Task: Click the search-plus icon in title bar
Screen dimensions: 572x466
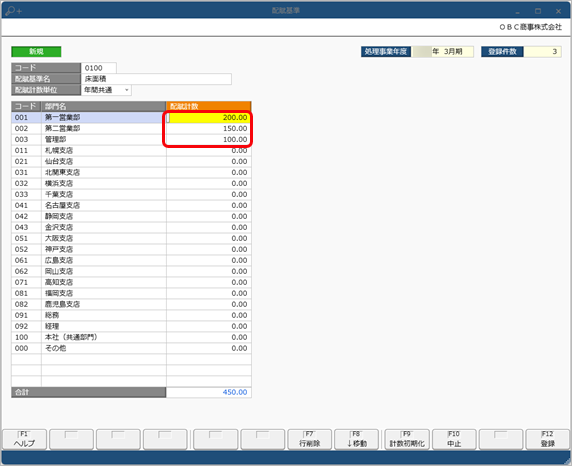Action: (14, 11)
